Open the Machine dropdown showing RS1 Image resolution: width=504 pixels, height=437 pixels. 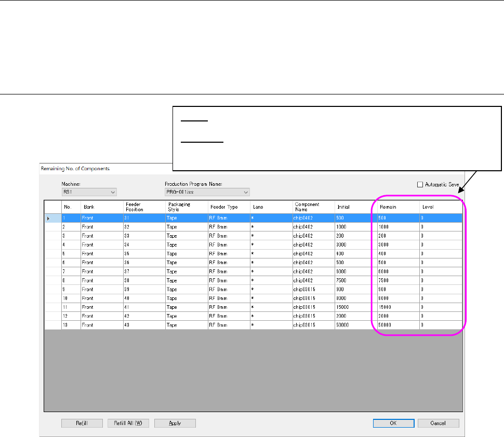89,192
